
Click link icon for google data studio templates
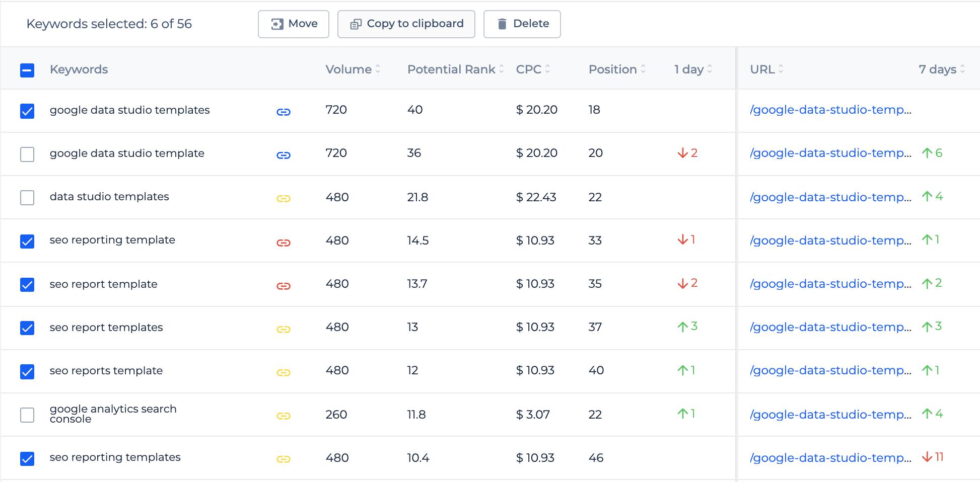pos(284,112)
